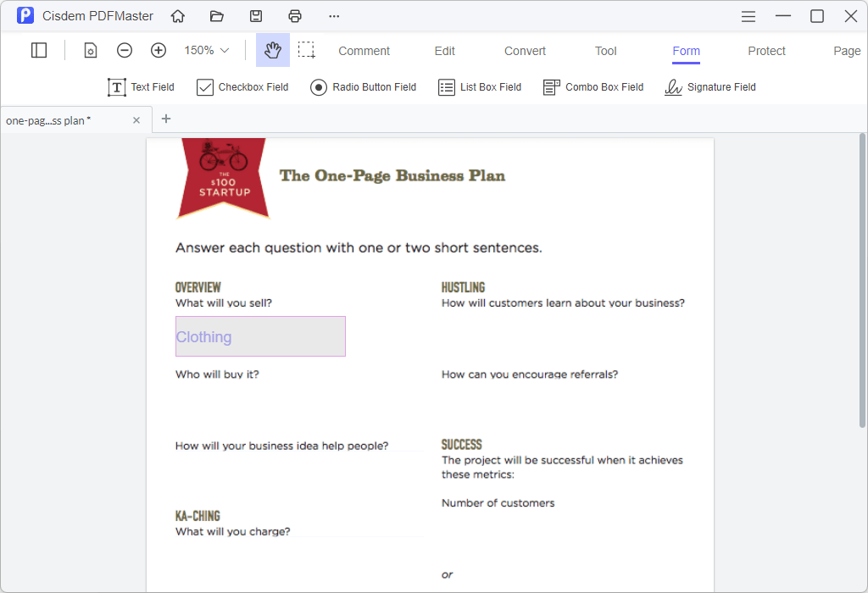The height and width of the screenshot is (593, 868).
Task: Save the document with the disk icon
Action: 256,16
